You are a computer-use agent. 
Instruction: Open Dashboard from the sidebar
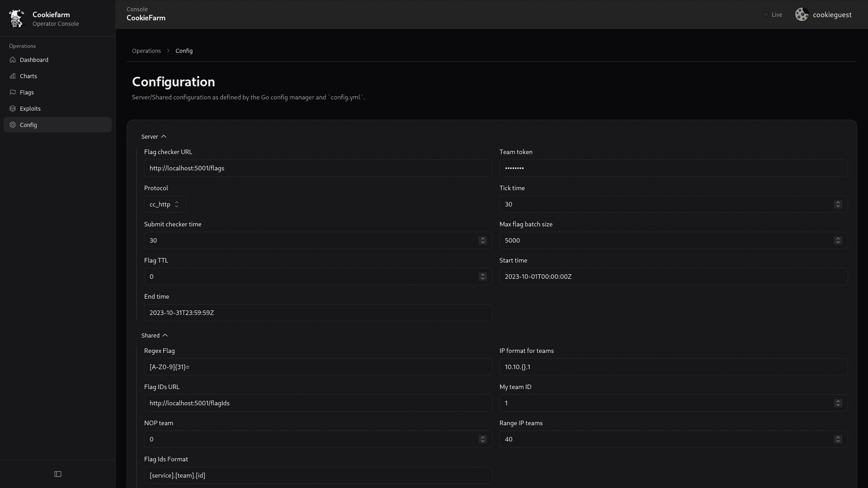(x=57, y=60)
